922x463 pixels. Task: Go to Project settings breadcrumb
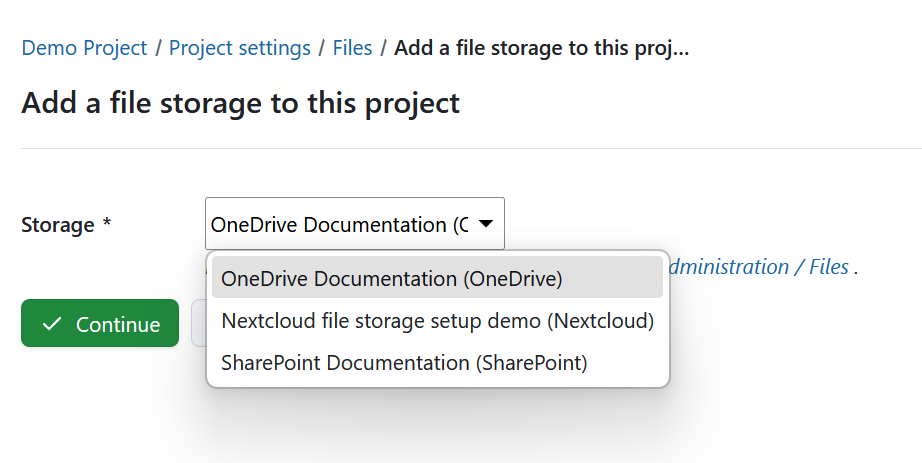click(240, 48)
